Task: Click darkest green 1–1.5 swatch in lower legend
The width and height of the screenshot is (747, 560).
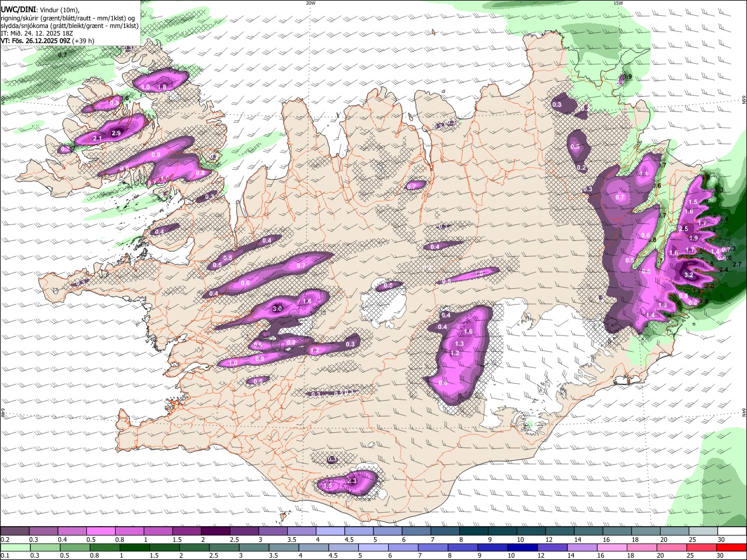Action: pyautogui.click(x=134, y=548)
